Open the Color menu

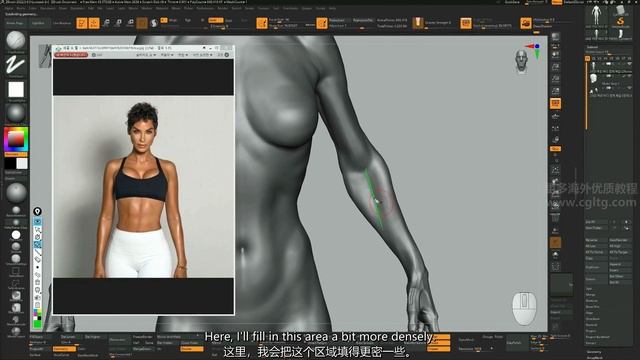point(32,8)
